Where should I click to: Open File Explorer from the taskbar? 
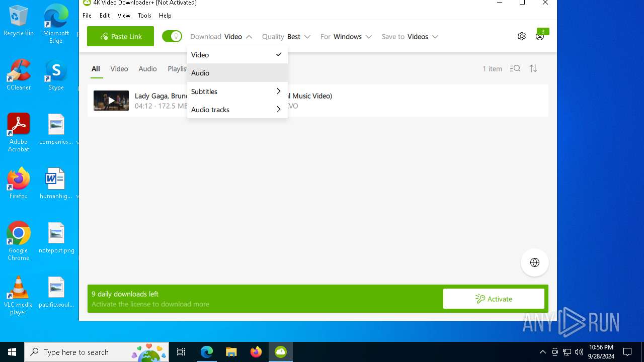pos(231,352)
